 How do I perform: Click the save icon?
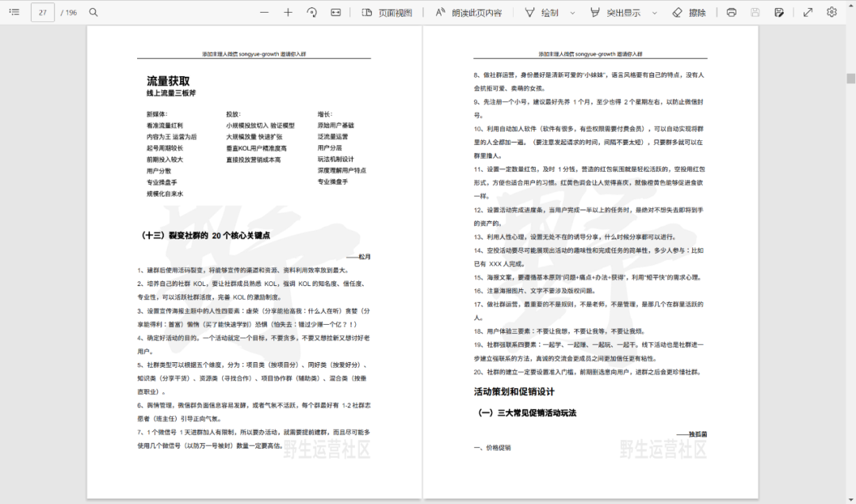click(755, 12)
